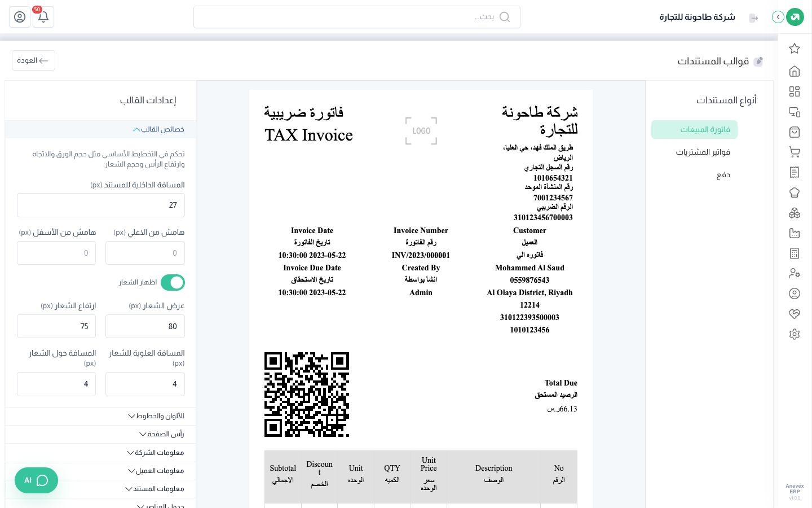Click the QR code in invoice preview
The width and height of the screenshot is (812, 508).
coord(307,395)
